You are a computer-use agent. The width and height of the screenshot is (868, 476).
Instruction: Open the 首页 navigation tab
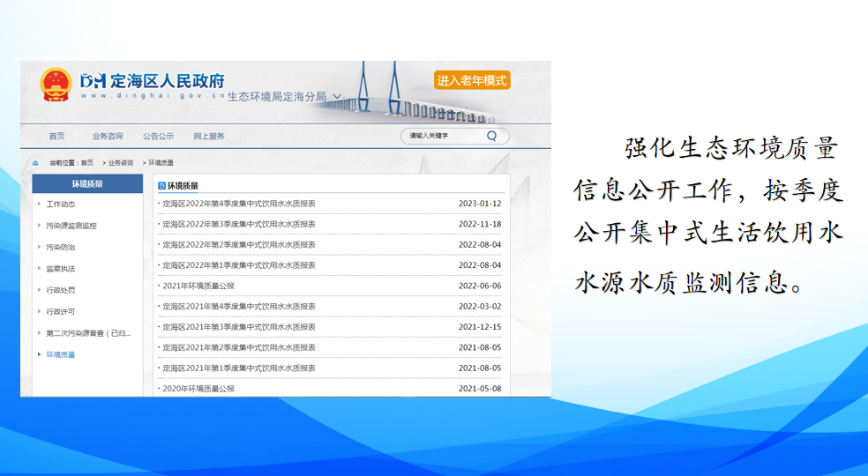click(x=56, y=136)
